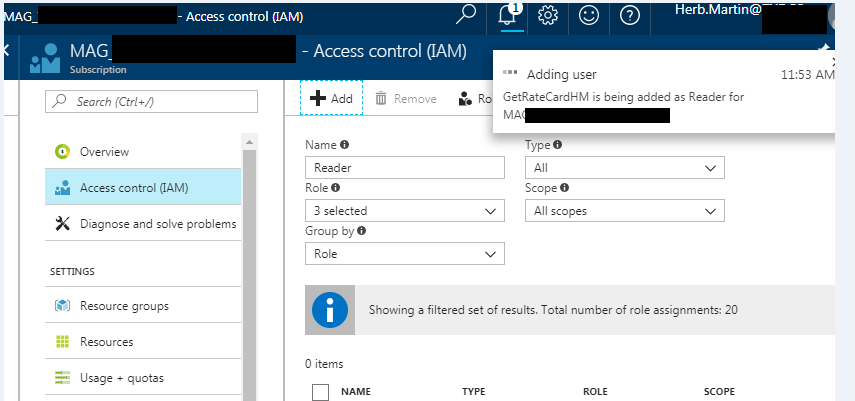Click the Name info icon

345,145
